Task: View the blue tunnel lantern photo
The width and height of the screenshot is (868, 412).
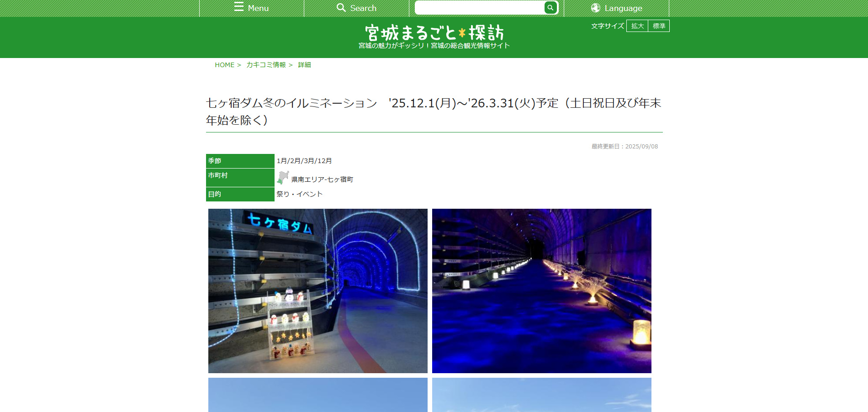Action: [541, 291]
